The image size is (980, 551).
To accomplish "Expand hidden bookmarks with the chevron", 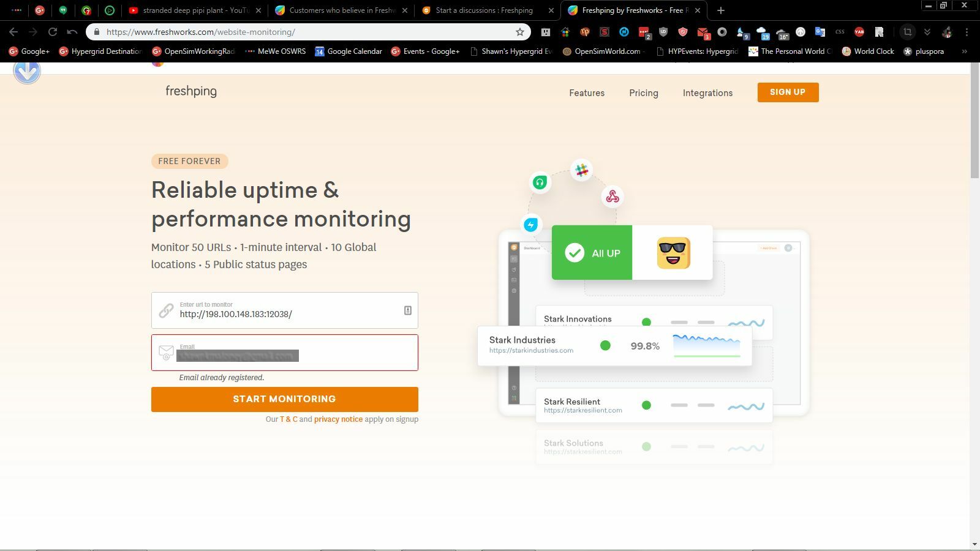I will (965, 51).
